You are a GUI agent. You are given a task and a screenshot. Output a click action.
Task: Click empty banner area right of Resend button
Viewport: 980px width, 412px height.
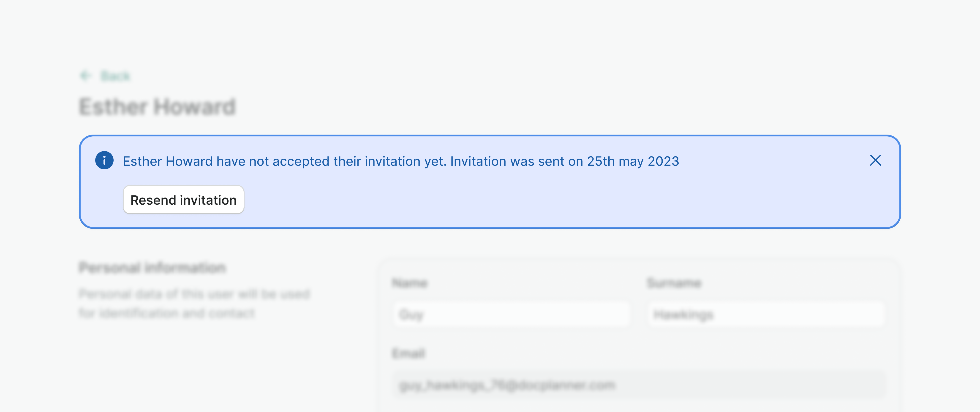533,200
